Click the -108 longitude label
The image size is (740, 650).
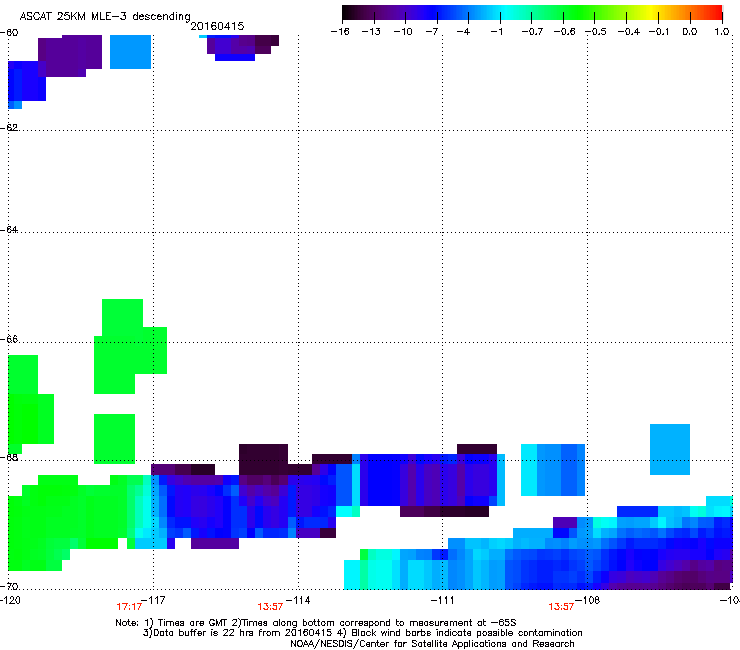[x=588, y=600]
